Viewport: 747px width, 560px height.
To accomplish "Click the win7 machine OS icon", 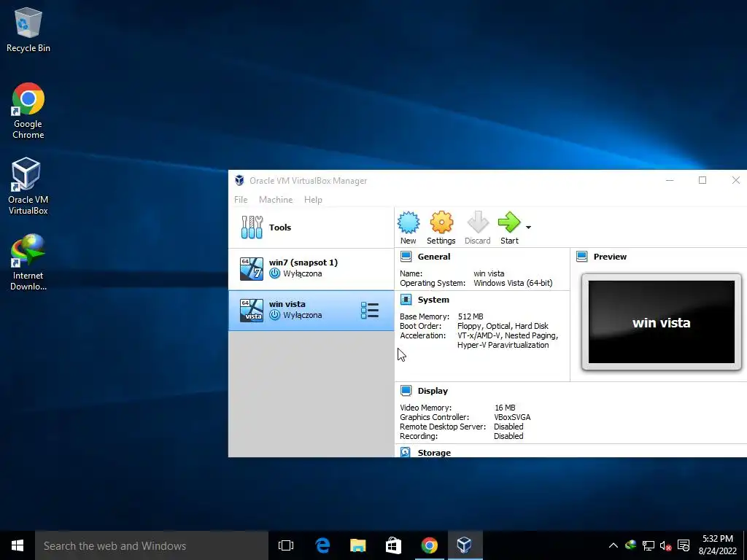I will pos(252,269).
